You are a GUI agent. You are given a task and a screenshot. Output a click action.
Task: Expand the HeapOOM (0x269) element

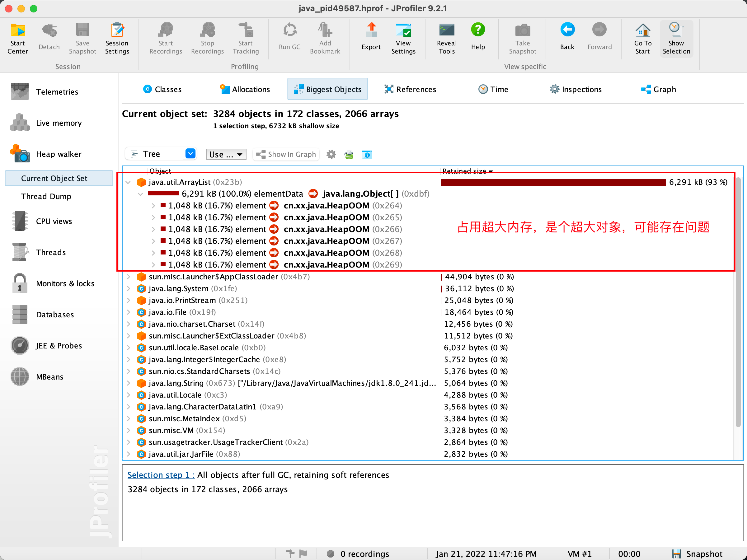(x=153, y=265)
